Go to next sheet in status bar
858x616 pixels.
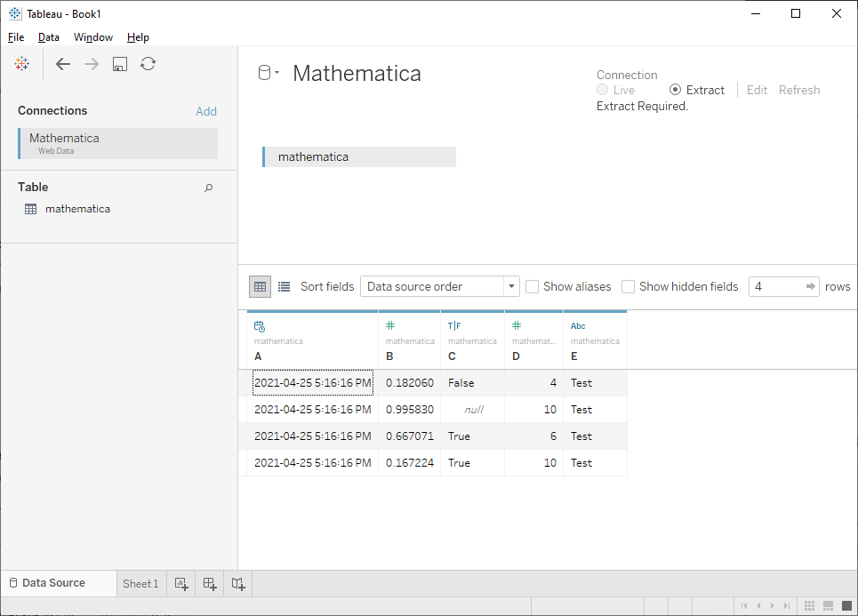coord(773,605)
